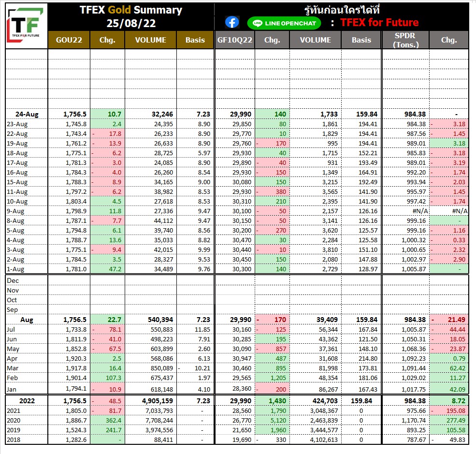Select change 47.2 in 1-Aug row
Screen dimensions: 476x454
pyautogui.click(x=115, y=269)
